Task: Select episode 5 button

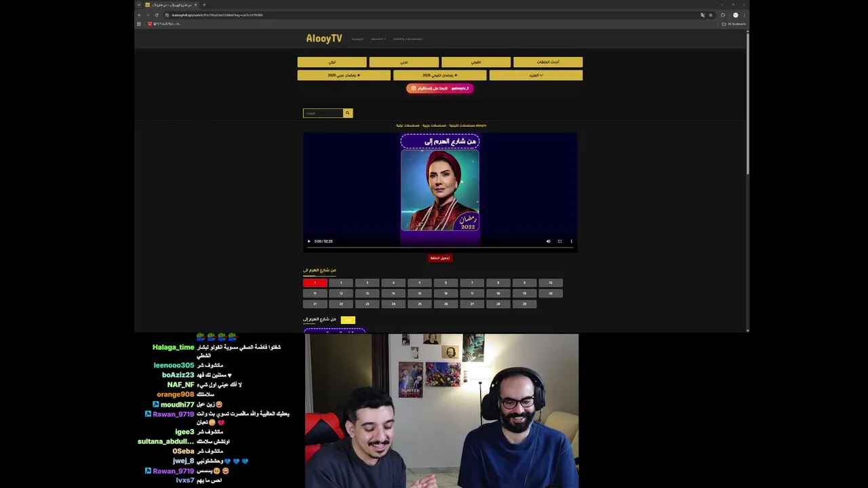Action: [419, 283]
